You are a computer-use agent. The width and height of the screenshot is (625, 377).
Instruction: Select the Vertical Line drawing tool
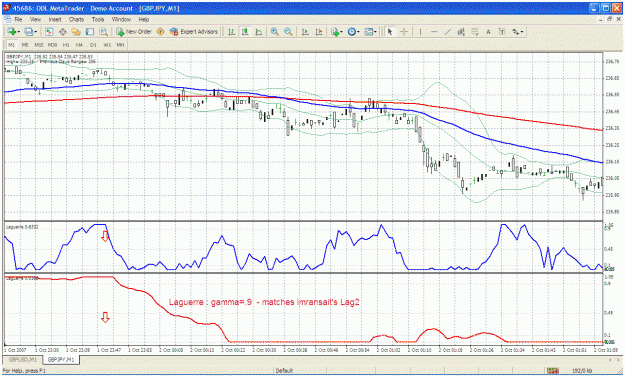tap(421, 32)
